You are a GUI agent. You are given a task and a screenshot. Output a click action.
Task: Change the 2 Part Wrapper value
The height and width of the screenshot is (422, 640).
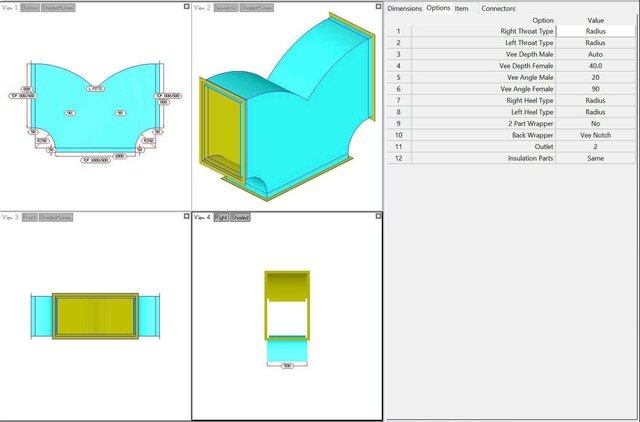(595, 122)
